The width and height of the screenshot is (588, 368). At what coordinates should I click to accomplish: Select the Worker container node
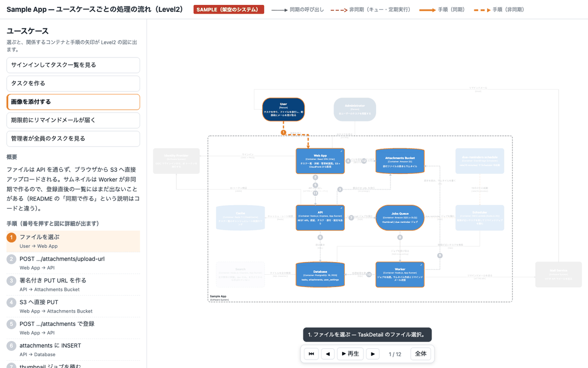pos(400,274)
